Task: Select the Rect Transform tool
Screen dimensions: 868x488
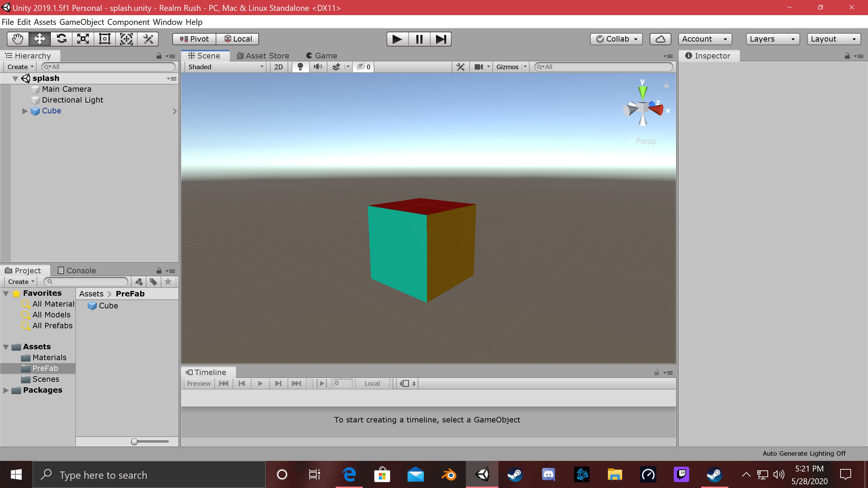Action: point(104,39)
